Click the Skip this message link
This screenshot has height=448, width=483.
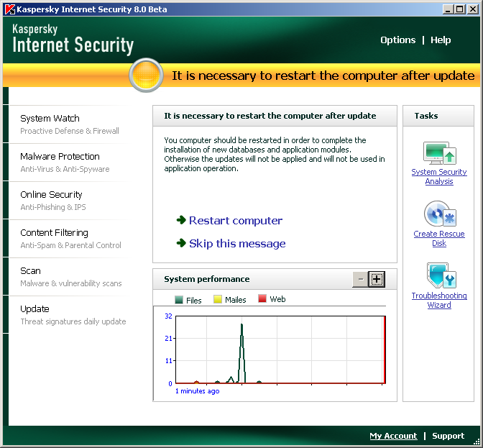point(237,244)
